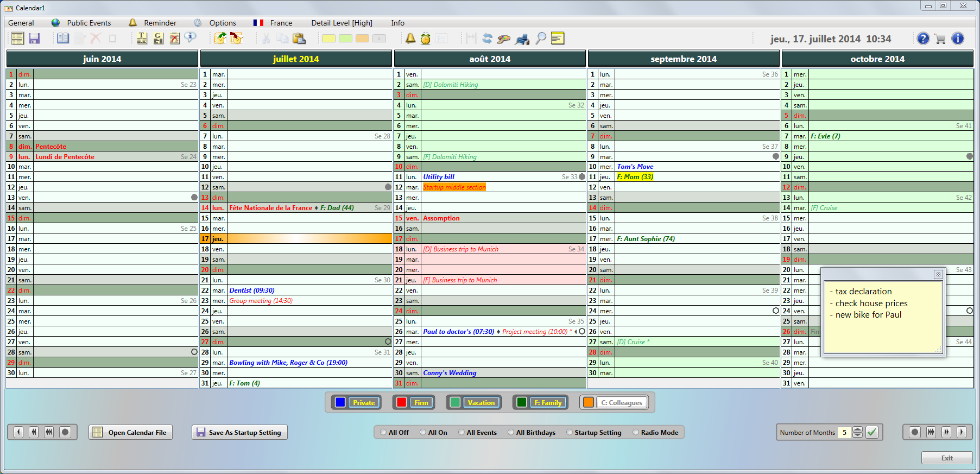Select the Conny's Wedding event
Screen dimensions: 980x474
coord(450,373)
